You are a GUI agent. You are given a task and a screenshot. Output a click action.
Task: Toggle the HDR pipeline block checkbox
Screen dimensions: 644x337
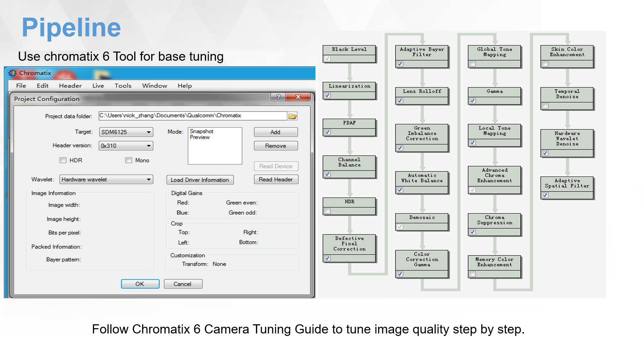pos(327,211)
